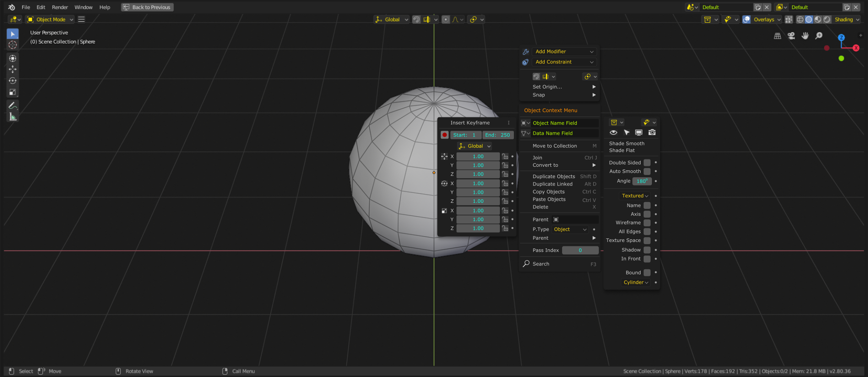Image resolution: width=868 pixels, height=377 pixels.
Task: Toggle render camera visibility icon
Action: click(x=652, y=132)
